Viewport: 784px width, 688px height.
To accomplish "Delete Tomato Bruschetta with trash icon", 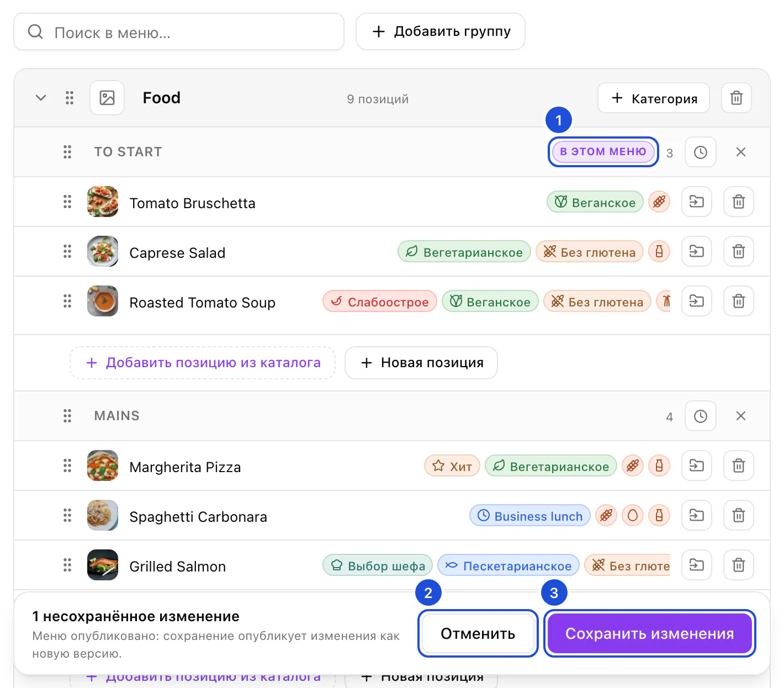I will 739,202.
